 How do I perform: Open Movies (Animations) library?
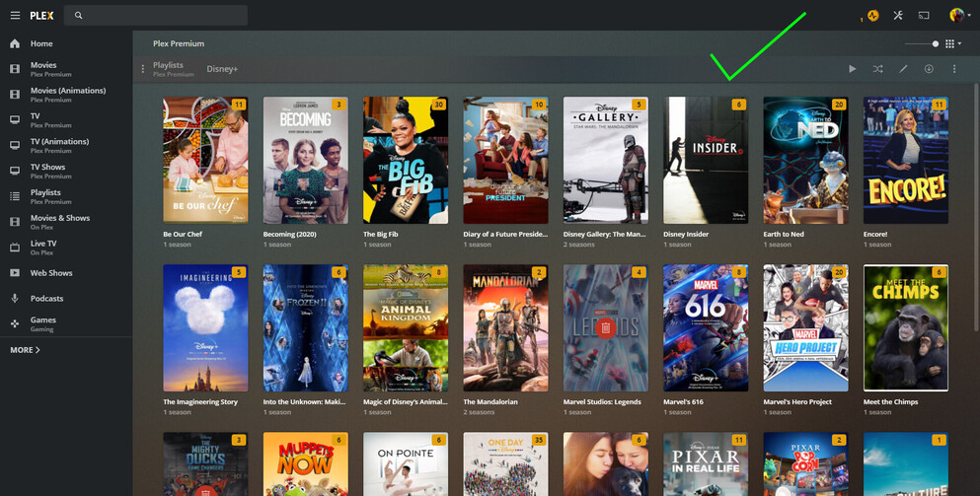[66, 95]
